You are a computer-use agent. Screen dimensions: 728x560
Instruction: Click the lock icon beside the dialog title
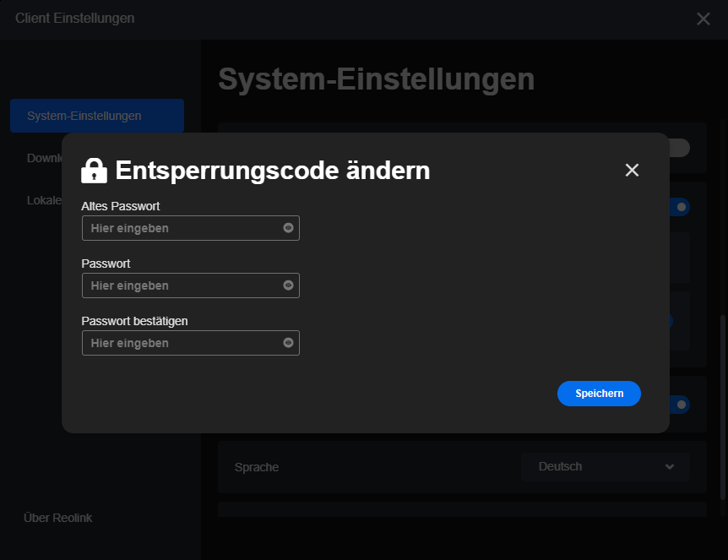click(95, 171)
